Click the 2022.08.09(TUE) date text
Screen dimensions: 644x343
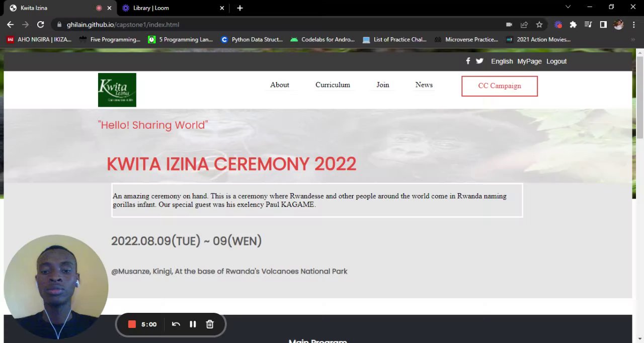(x=186, y=241)
